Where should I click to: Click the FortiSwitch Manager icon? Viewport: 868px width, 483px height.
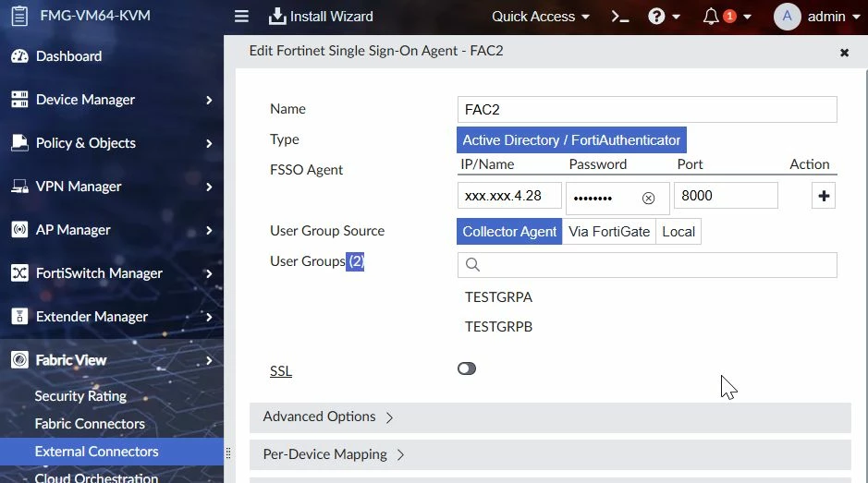19,272
